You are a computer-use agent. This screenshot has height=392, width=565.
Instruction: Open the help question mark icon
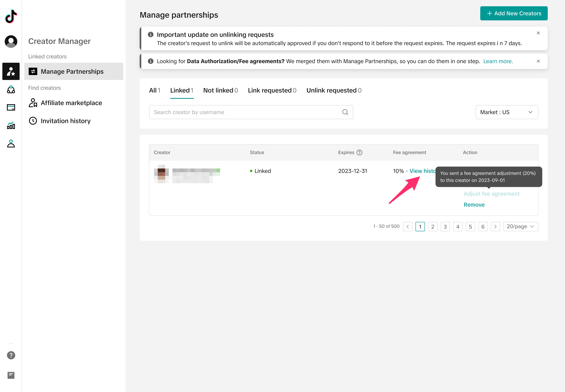tap(11, 355)
